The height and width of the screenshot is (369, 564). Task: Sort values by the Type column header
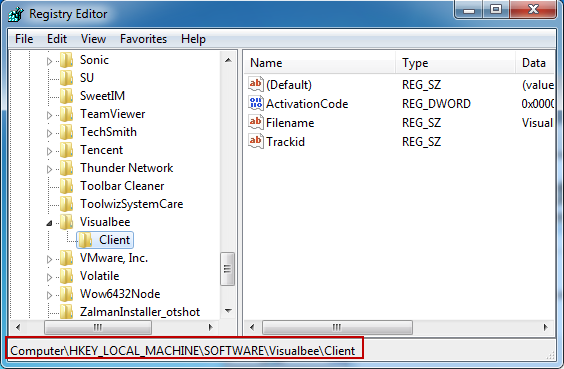click(x=455, y=63)
